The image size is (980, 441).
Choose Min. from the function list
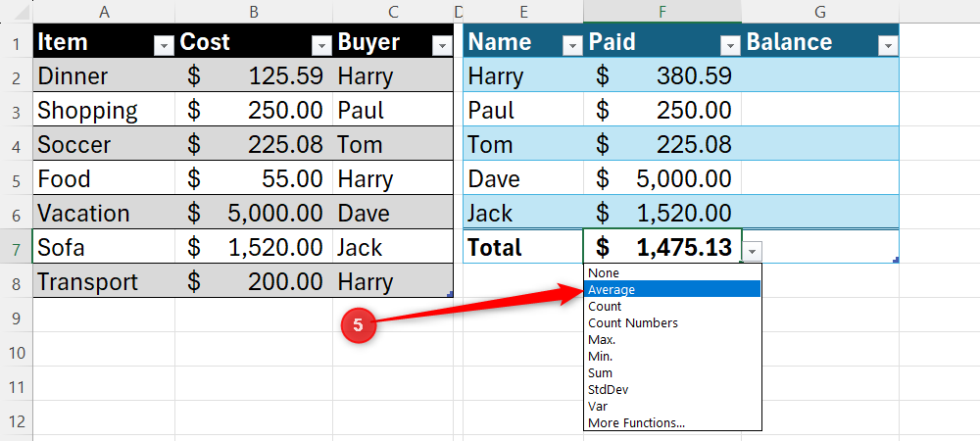[672, 356]
